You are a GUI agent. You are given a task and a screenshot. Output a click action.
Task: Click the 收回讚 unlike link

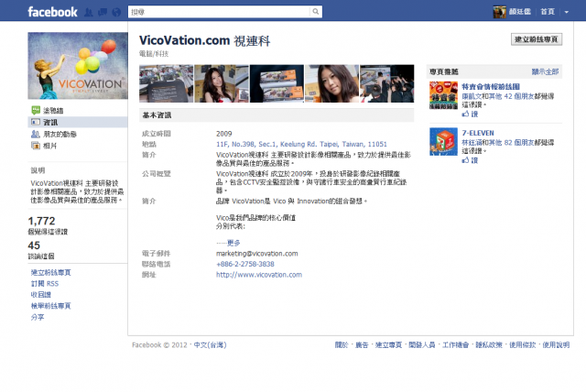[40, 295]
